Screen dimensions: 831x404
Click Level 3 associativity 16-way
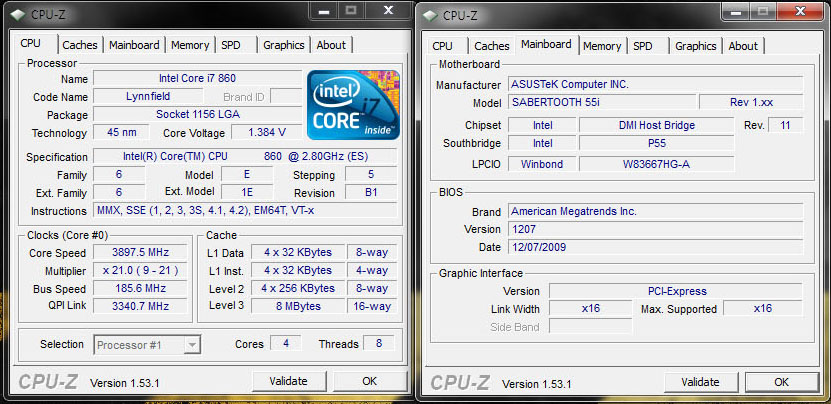click(372, 306)
